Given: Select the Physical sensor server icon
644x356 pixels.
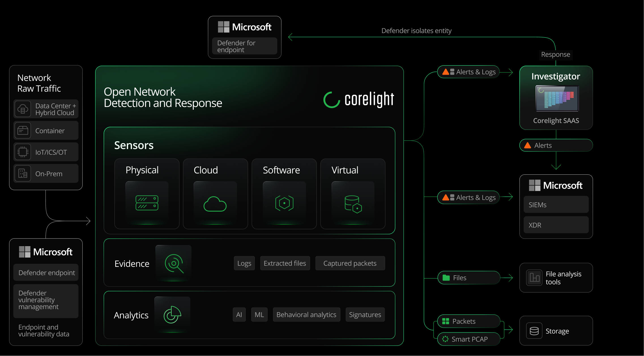Looking at the screenshot, I should click(147, 202).
